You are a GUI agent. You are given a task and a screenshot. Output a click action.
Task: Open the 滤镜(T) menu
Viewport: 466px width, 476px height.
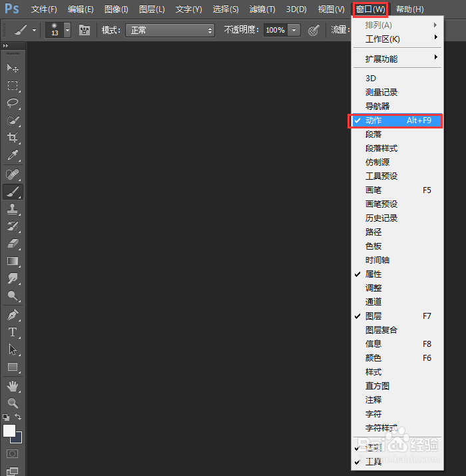[262, 9]
